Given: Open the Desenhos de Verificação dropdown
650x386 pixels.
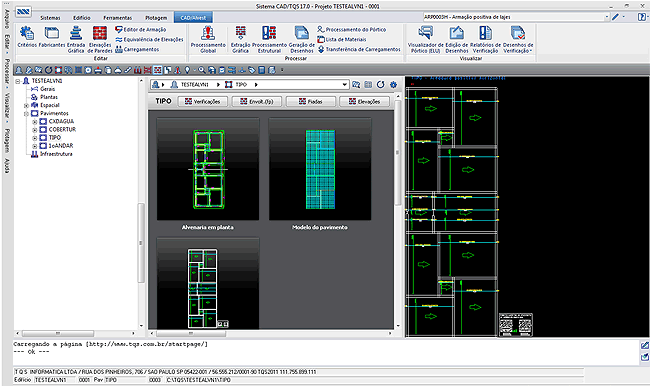Looking at the screenshot, I should pos(518,39).
